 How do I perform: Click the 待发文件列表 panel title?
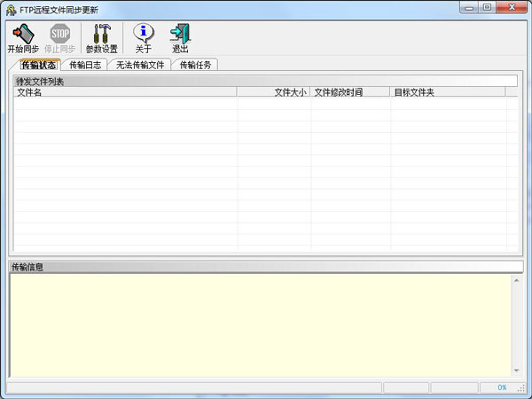click(40, 82)
